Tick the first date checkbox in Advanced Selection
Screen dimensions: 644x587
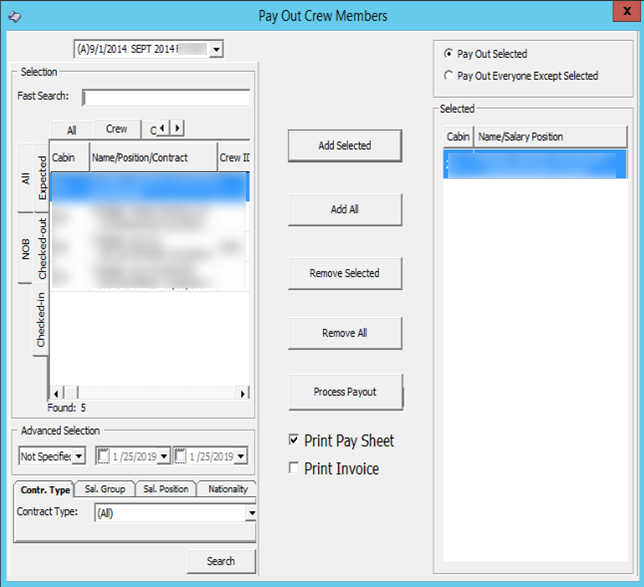click(x=103, y=456)
